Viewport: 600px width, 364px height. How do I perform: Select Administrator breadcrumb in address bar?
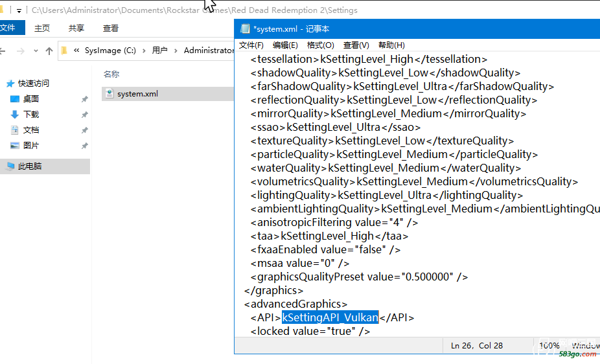pyautogui.click(x=209, y=51)
